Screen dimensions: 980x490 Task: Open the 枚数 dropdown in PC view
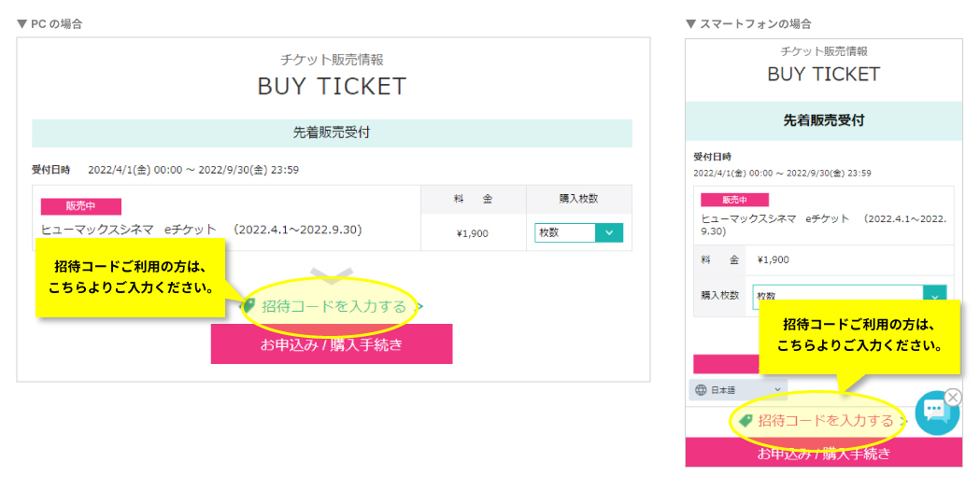click(578, 232)
